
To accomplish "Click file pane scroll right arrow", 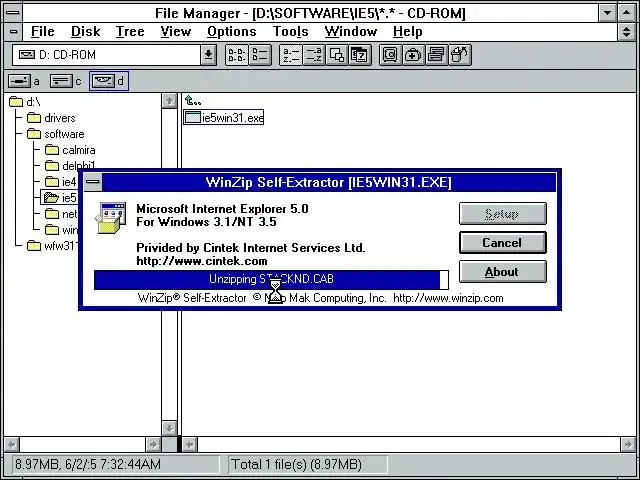I will [628, 444].
